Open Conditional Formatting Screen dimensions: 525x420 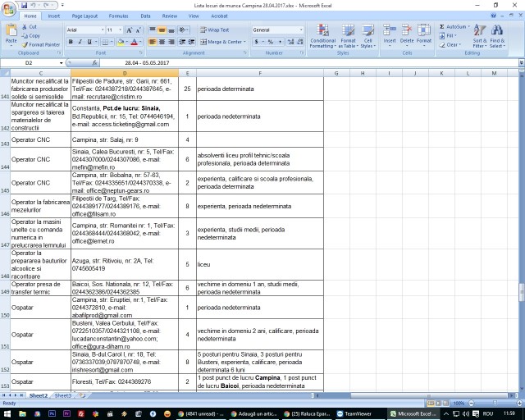(x=322, y=36)
